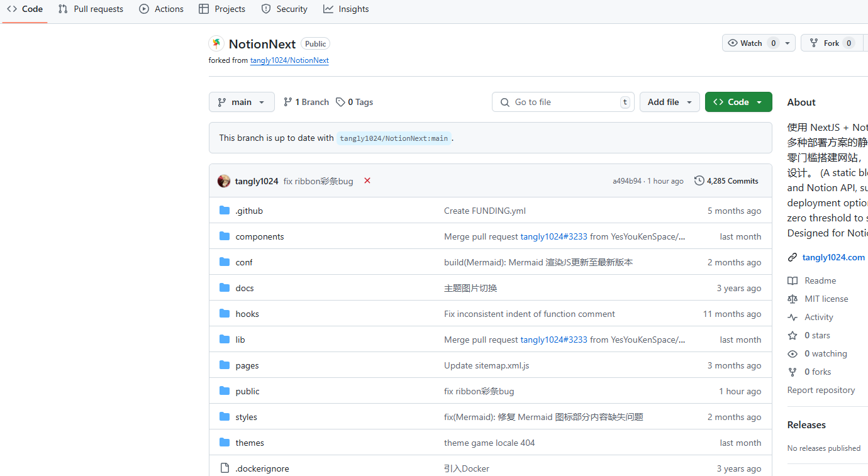The image size is (868, 476).
Task: Follow the tangly1024/NotionNext fork source link
Action: 289,60
